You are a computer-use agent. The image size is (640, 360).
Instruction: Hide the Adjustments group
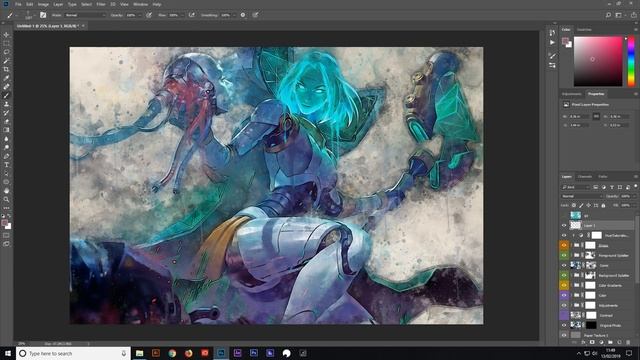point(564,305)
